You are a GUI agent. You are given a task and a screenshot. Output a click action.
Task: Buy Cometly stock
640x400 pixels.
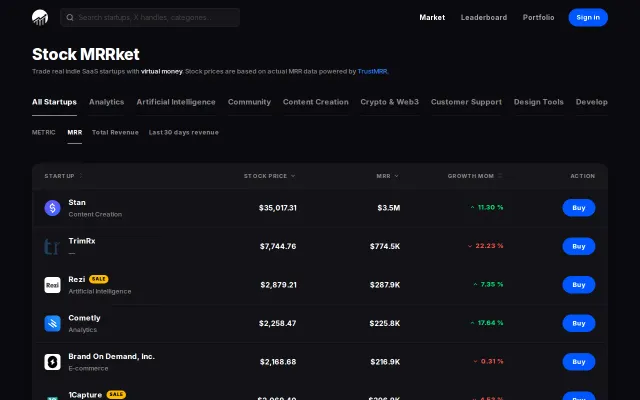pos(579,323)
